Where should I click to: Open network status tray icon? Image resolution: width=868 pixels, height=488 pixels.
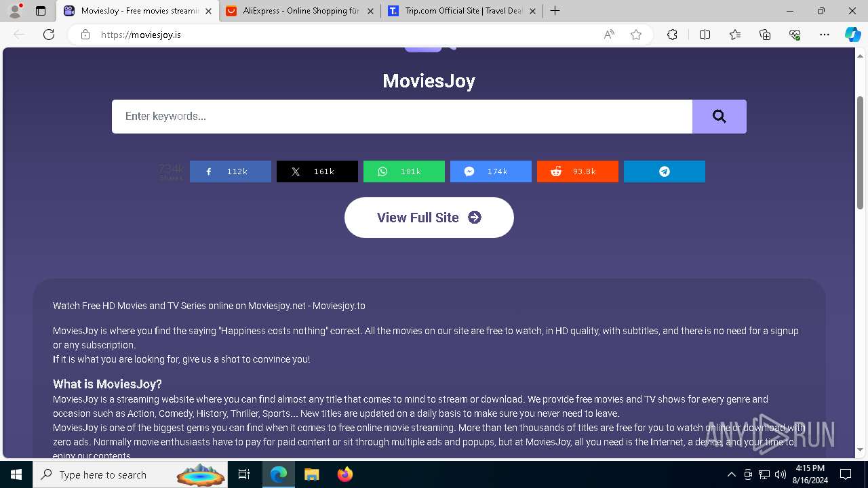[764, 474]
